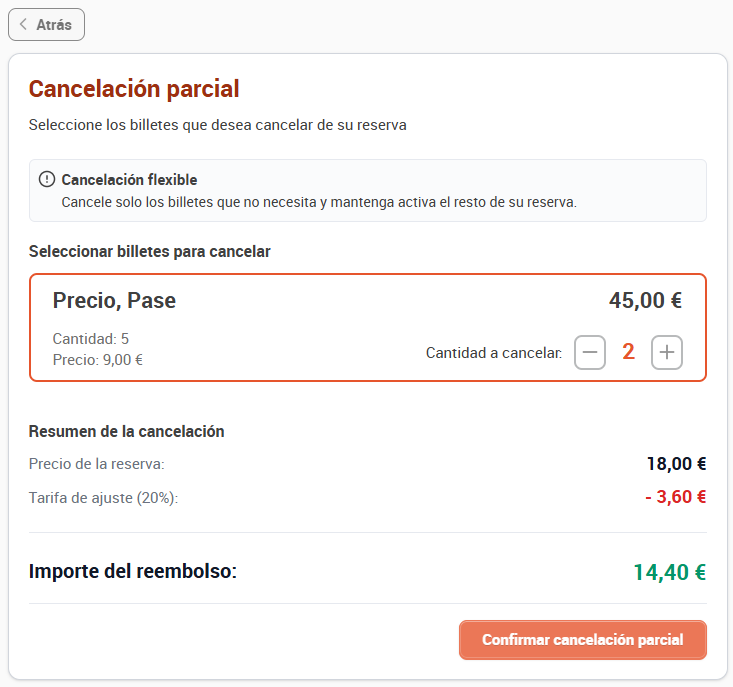Click the Cancelación flexible info icon
733x687 pixels.
coord(47,179)
